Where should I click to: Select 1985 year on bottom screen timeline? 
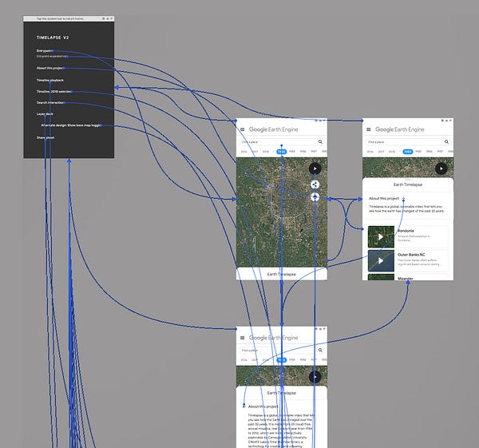click(x=292, y=359)
